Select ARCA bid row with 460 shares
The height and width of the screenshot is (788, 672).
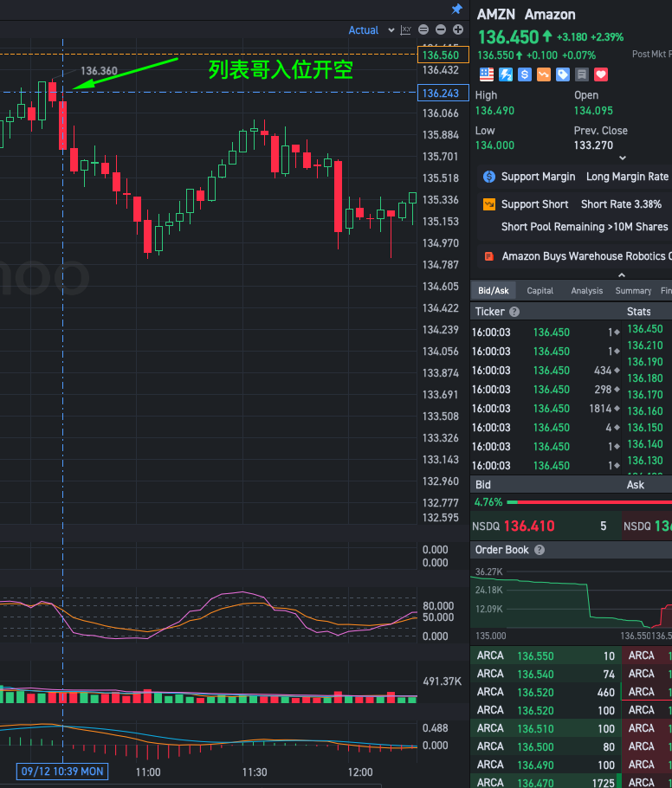pyautogui.click(x=546, y=692)
